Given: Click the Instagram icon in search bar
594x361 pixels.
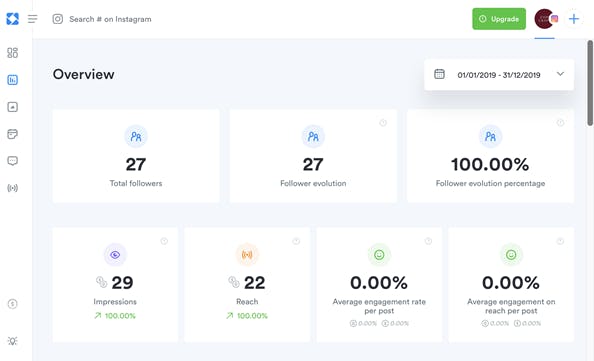Looking at the screenshot, I should (x=58, y=19).
